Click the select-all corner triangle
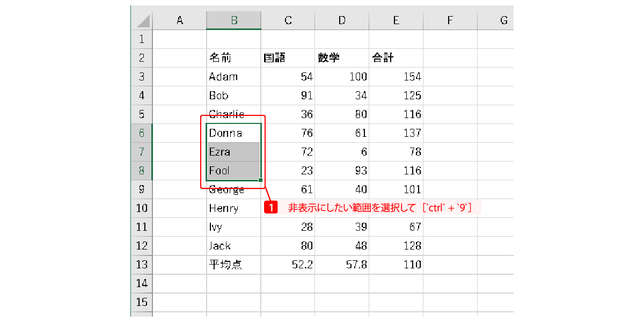Viewport: 644px width, 322px height. pos(143,21)
